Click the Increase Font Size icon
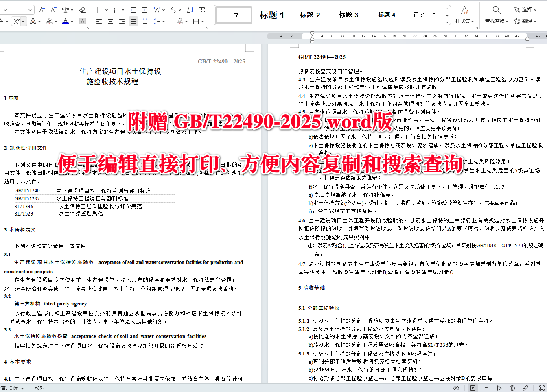547x392 pixels. tap(42, 9)
